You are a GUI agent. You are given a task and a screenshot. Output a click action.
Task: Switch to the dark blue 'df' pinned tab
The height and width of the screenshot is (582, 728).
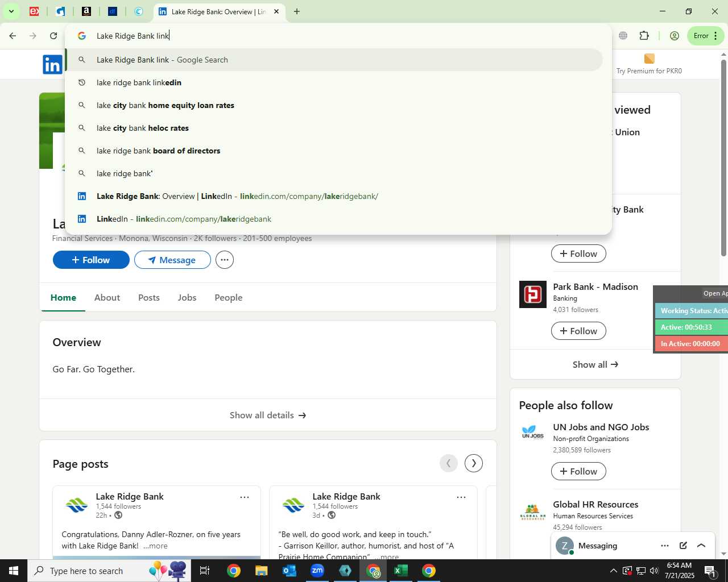[113, 11]
